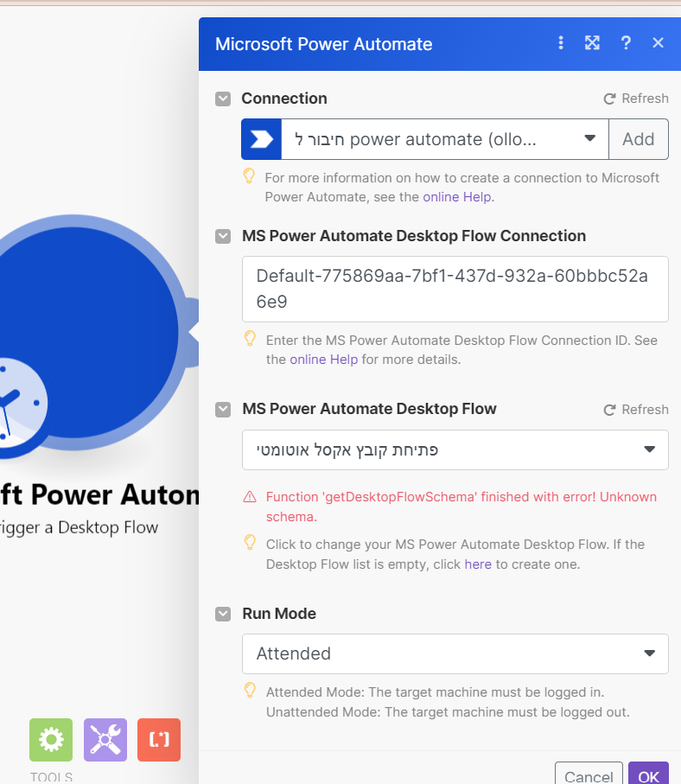681x784 pixels.
Task: Click the Desktop Flow Connection ID input field
Action: click(x=455, y=289)
